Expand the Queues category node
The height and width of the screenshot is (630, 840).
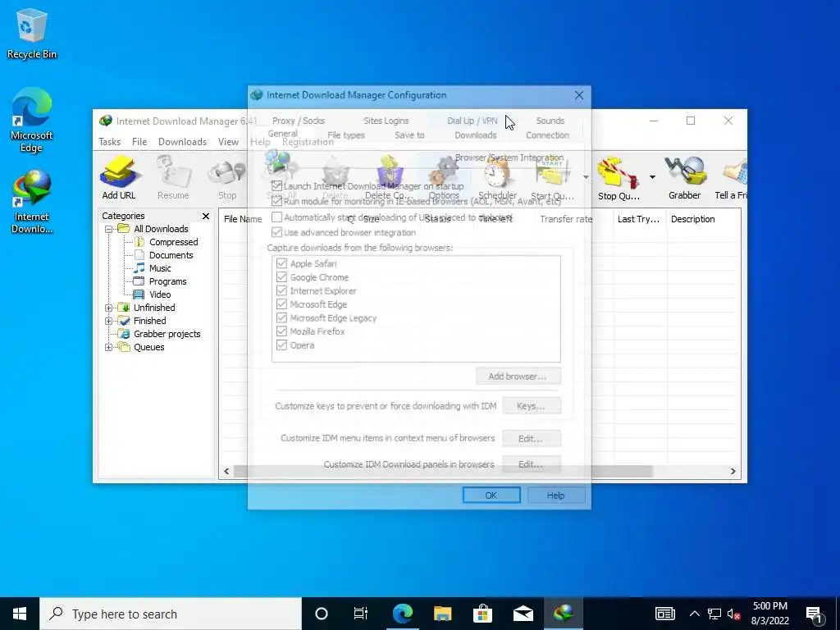[x=109, y=347]
